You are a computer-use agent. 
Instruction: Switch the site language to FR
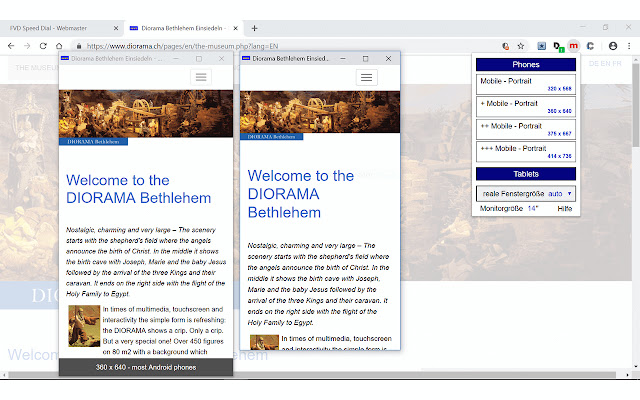click(x=617, y=64)
